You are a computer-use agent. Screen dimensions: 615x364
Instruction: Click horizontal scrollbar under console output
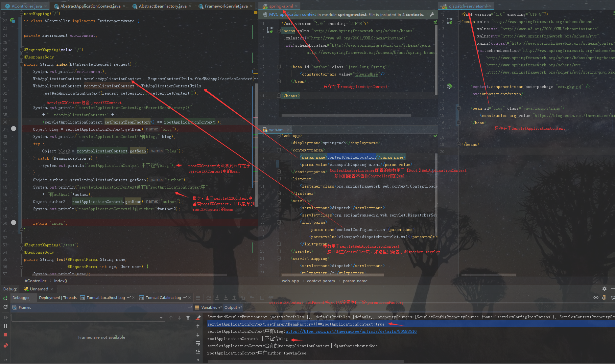(x=306, y=361)
